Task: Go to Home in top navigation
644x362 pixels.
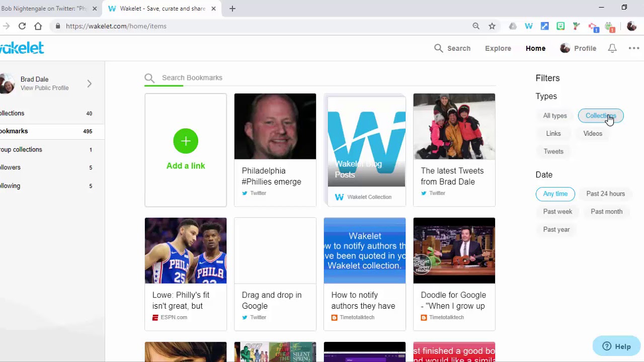Action: (535, 48)
